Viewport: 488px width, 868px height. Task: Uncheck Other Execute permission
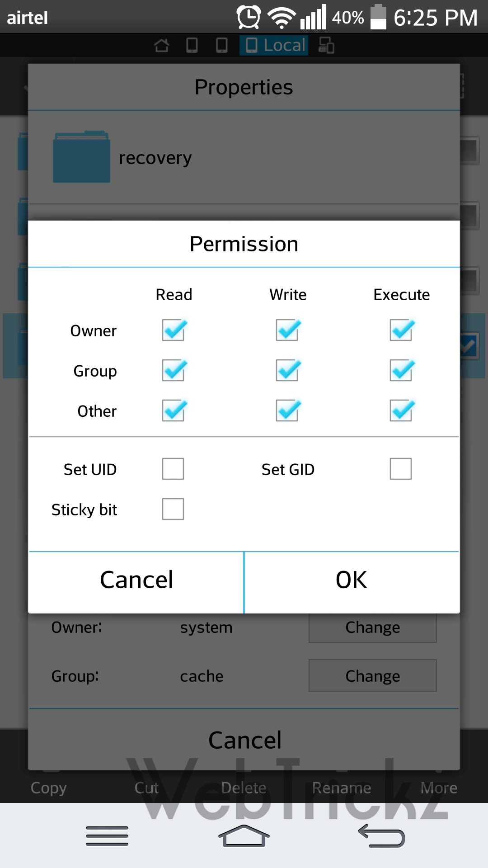[x=402, y=410]
